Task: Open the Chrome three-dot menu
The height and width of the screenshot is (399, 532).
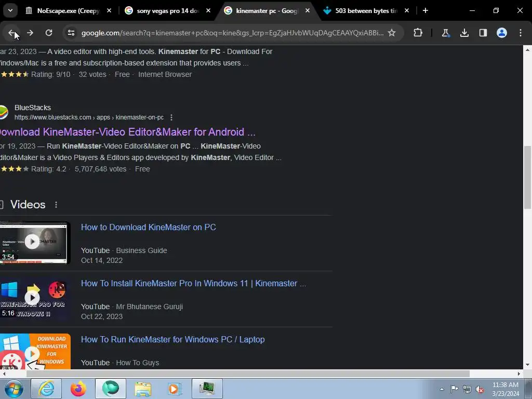Action: 521,33
